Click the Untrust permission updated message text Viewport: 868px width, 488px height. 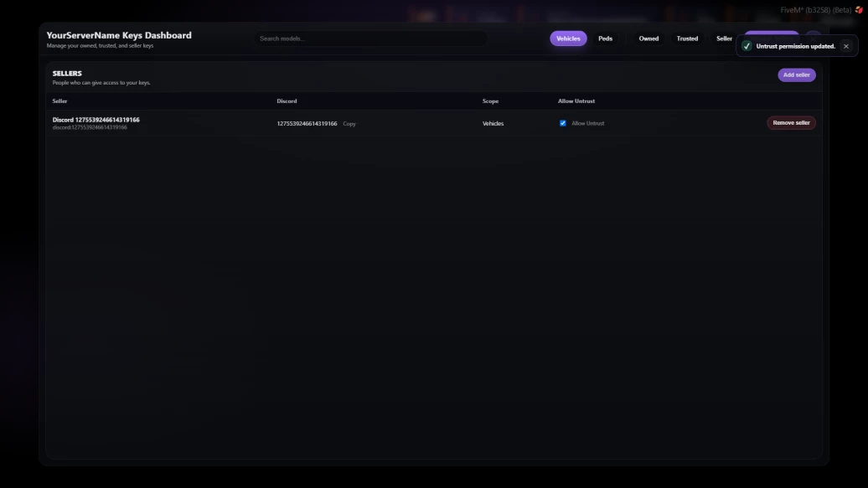click(x=795, y=47)
